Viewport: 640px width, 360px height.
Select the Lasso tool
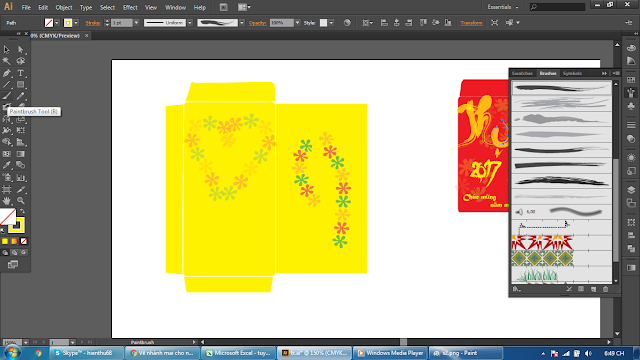20,61
